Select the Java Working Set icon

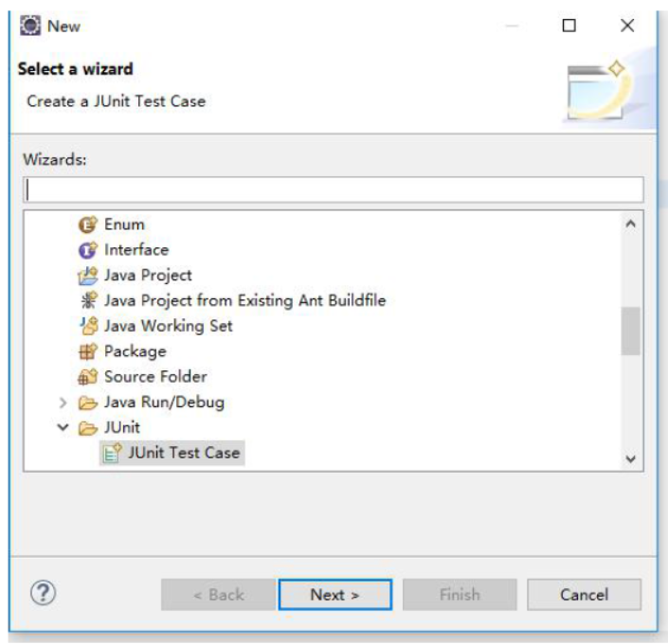(x=89, y=326)
